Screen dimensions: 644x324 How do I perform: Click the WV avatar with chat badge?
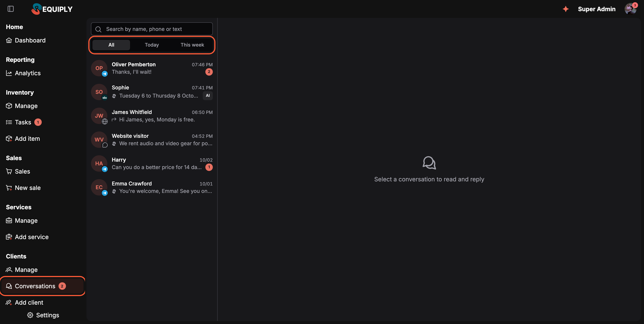pos(99,140)
